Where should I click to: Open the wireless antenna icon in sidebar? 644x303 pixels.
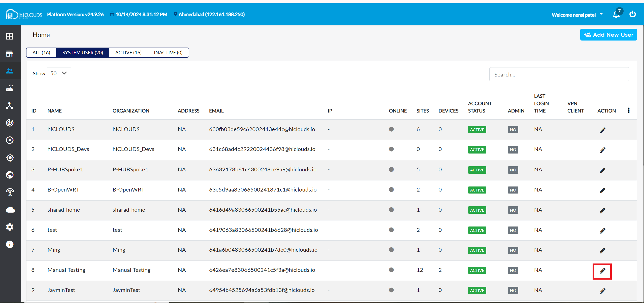[10, 192]
